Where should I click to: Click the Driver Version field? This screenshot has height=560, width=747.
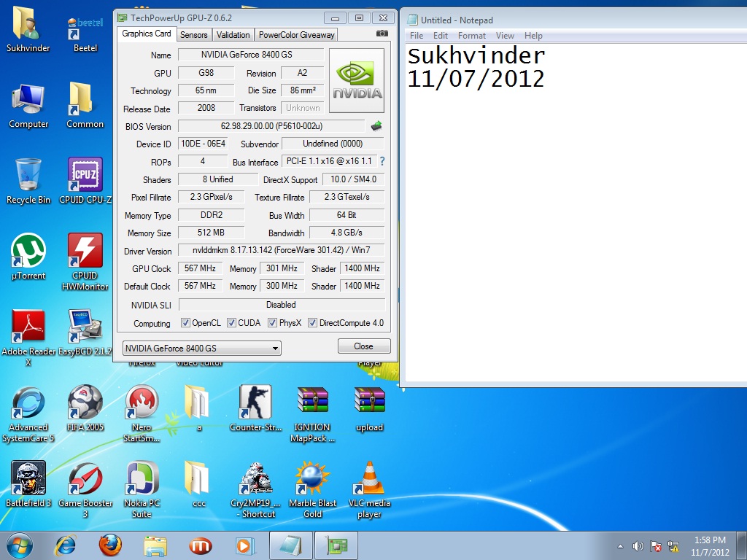point(281,251)
